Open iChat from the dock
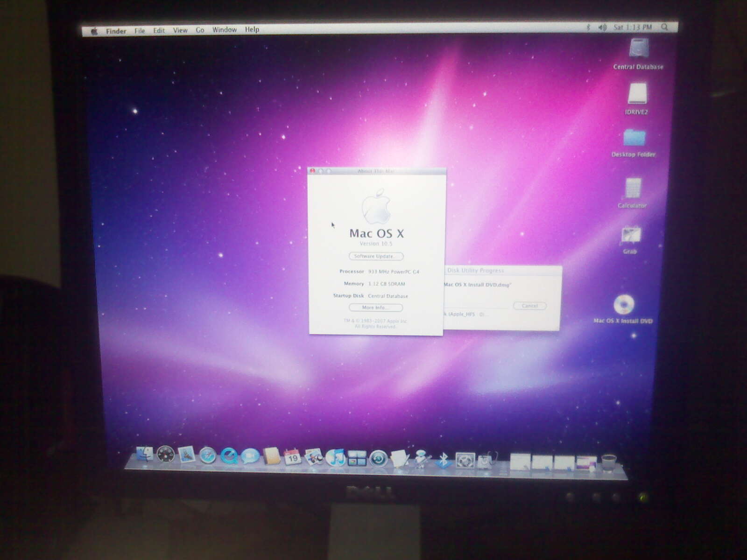This screenshot has width=747, height=560. (250, 456)
